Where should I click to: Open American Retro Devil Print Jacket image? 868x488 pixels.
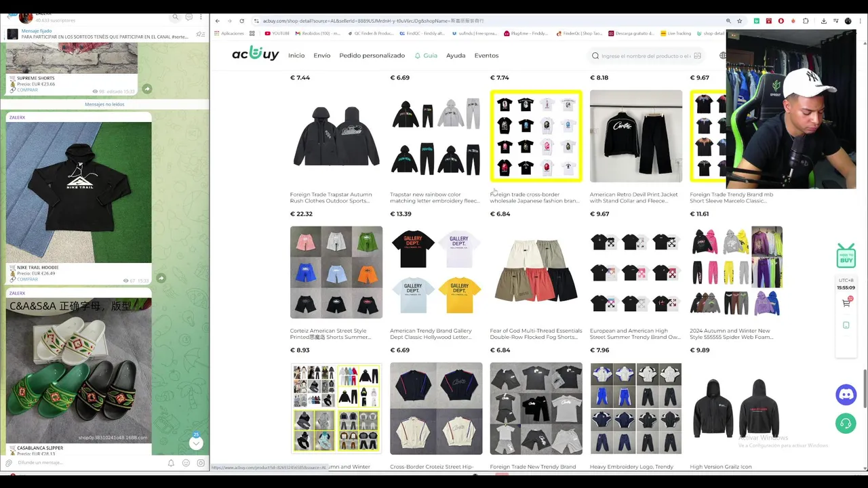(636, 136)
